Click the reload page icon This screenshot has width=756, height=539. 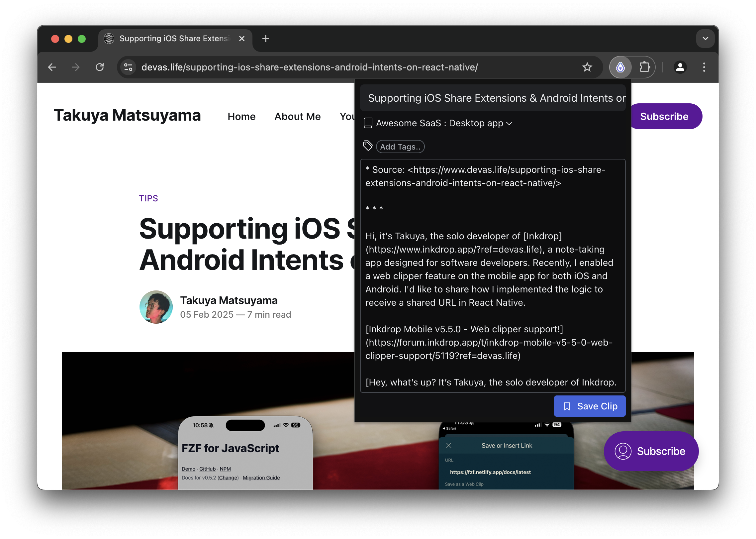[x=100, y=67]
